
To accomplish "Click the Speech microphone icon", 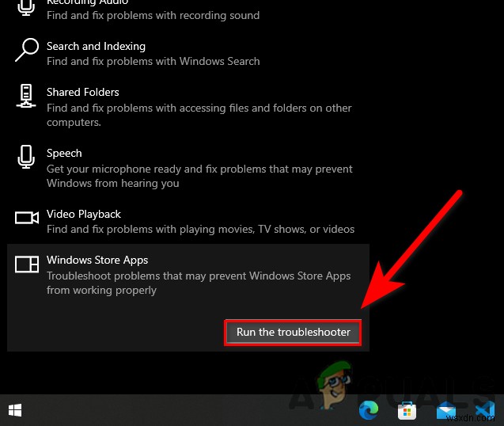I will coord(26,157).
